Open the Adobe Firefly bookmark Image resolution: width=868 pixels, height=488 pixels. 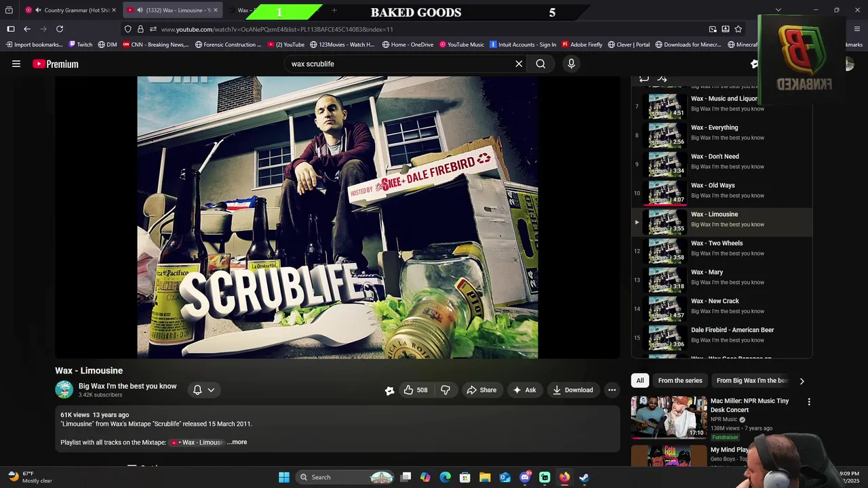pyautogui.click(x=582, y=45)
